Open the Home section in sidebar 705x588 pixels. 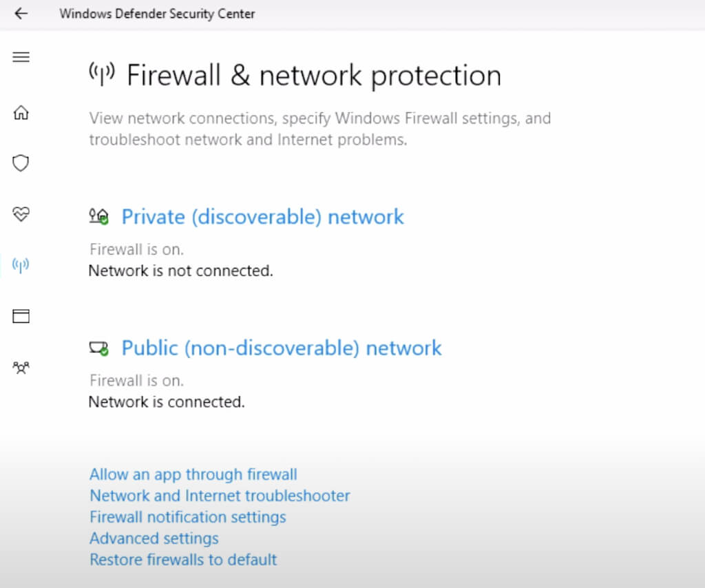pos(21,112)
